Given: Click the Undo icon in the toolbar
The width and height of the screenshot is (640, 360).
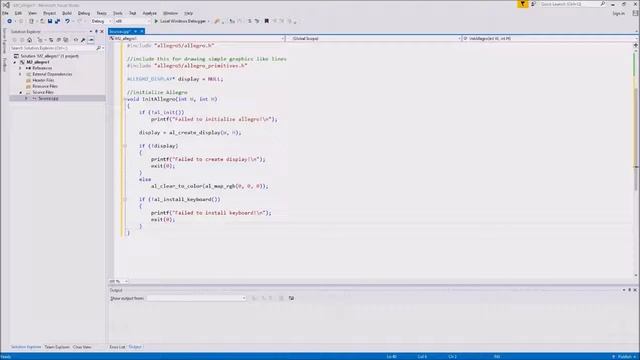Looking at the screenshot, I should point(67,21).
